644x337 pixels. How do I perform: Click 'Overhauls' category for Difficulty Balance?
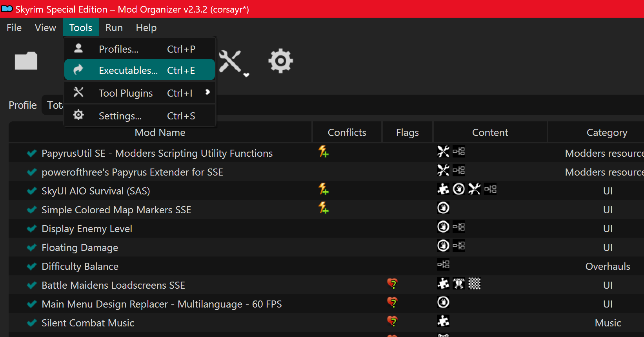pos(608,266)
